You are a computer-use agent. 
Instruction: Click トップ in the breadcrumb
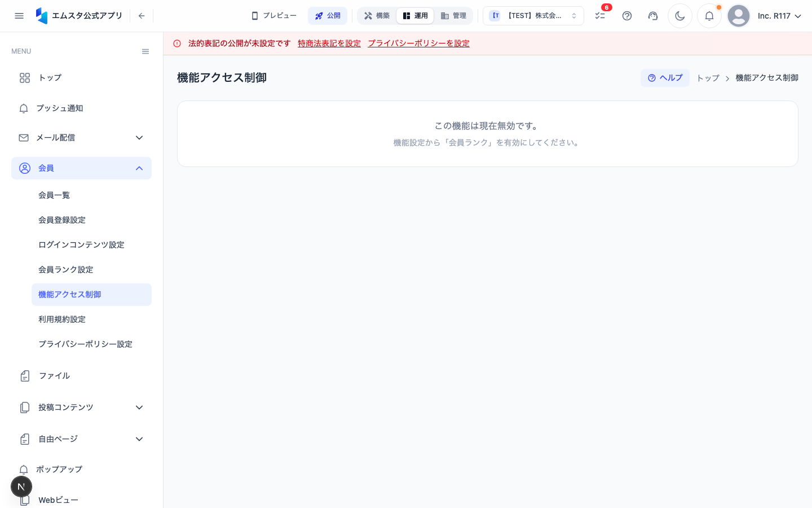click(x=708, y=78)
